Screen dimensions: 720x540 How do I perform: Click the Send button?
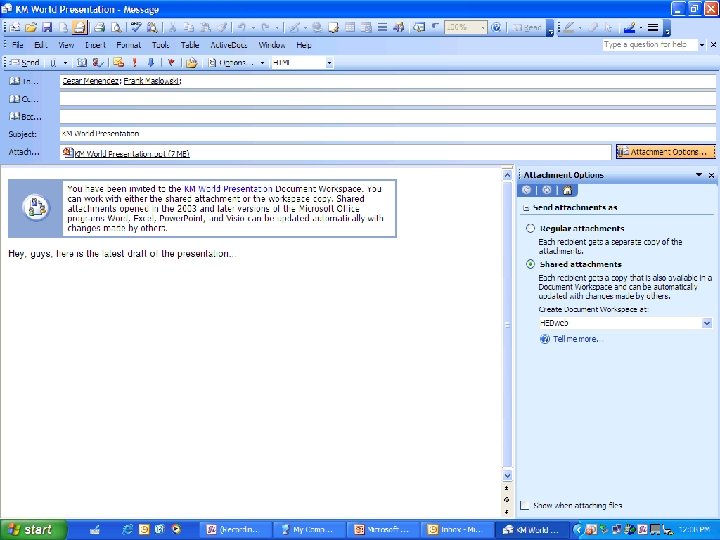click(24, 63)
